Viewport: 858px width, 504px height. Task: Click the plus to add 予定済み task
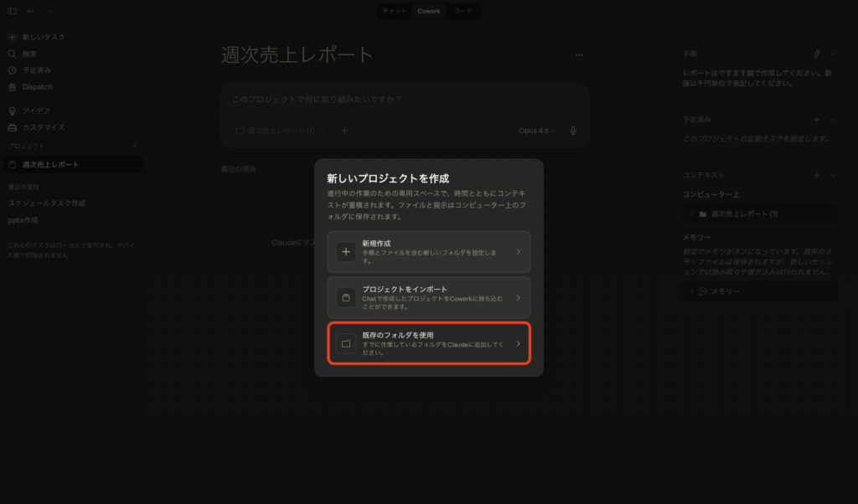(x=817, y=120)
